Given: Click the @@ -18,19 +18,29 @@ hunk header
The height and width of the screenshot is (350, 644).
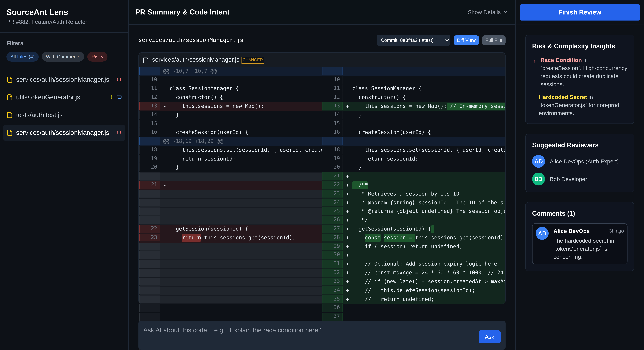Looking at the screenshot, I should coord(193,141).
